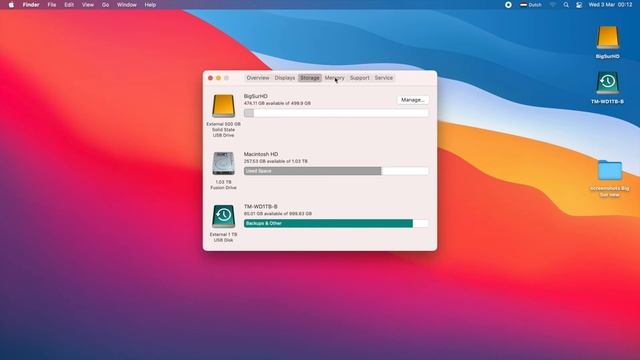Click the Macintosh HD volume name text
This screenshot has height=360, width=640.
pos(261,154)
